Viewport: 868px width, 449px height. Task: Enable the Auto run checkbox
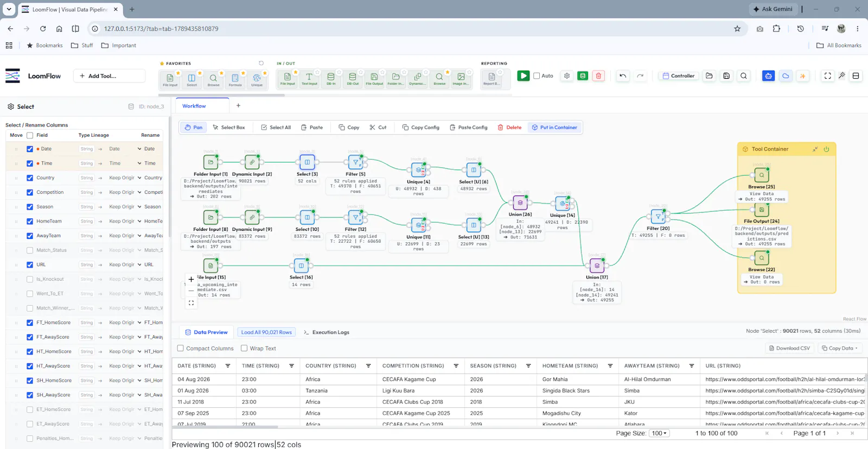pyautogui.click(x=537, y=76)
